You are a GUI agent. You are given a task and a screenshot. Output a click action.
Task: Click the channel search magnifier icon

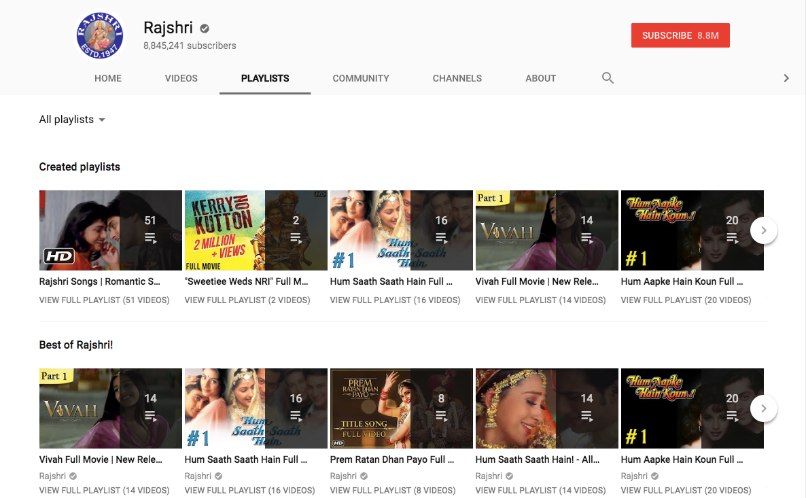click(607, 78)
